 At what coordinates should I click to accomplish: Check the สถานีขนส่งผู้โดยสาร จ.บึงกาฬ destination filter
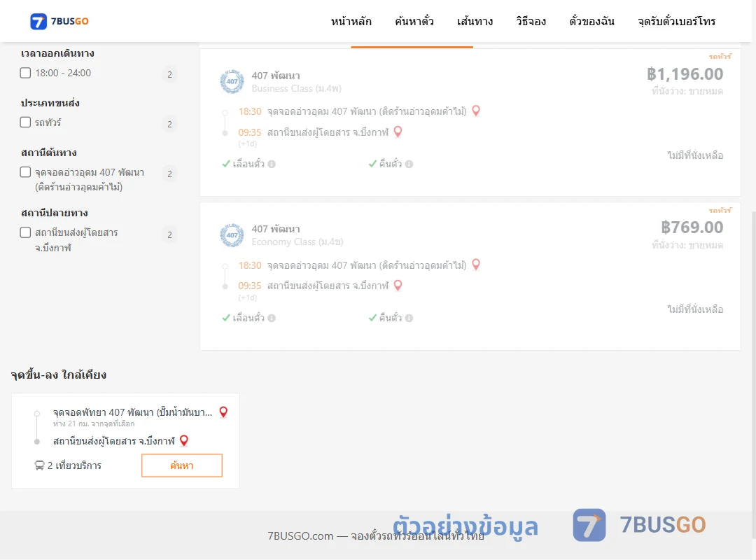coord(26,232)
